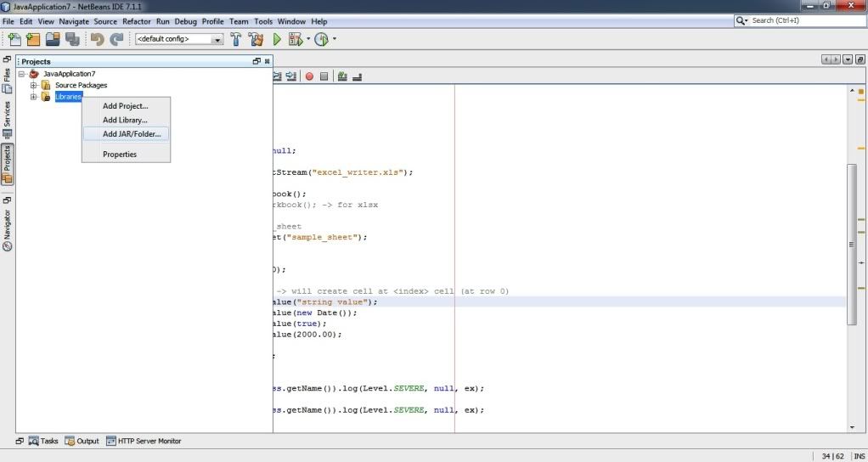This screenshot has height=462, width=868.
Task: Maximize the editor window button
Action: pos(860,59)
